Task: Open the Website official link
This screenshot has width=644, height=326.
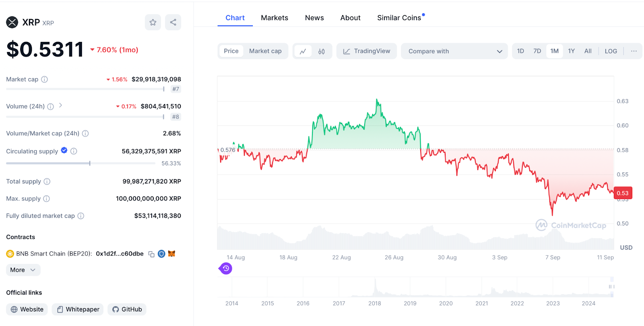Action: point(27,309)
